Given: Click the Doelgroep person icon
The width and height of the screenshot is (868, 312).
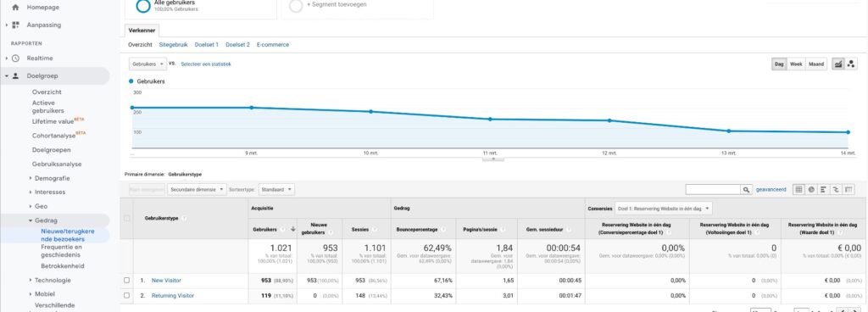Looking at the screenshot, I should 15,75.
